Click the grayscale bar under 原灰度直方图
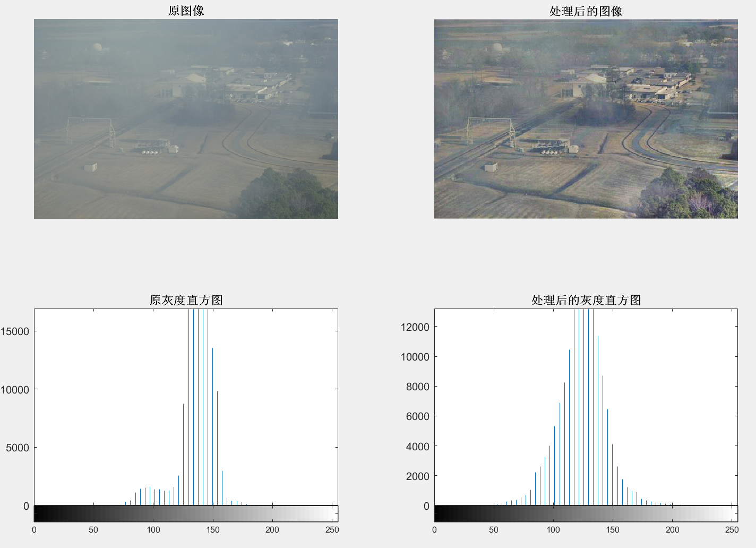The image size is (756, 548). 186,513
